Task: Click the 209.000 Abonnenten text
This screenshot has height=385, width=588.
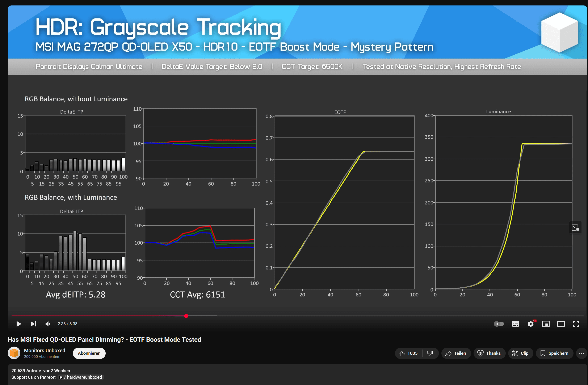Action: tap(42, 357)
